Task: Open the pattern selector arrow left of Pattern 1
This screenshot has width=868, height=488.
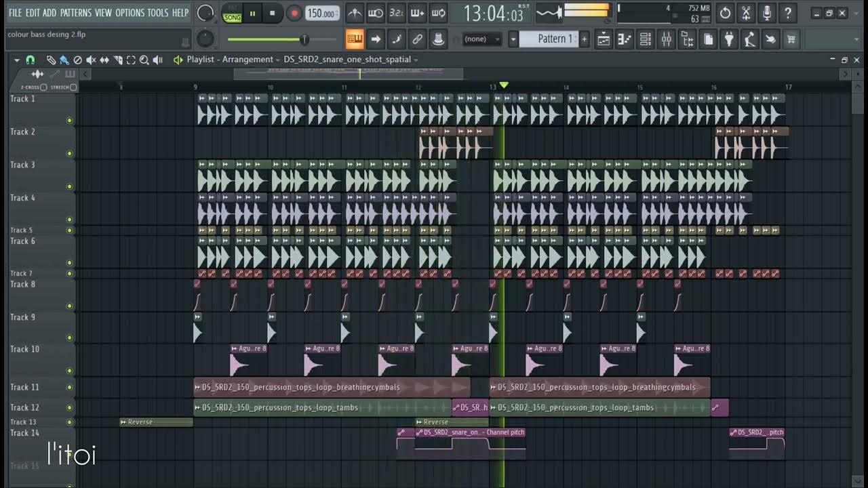Action: coord(513,39)
